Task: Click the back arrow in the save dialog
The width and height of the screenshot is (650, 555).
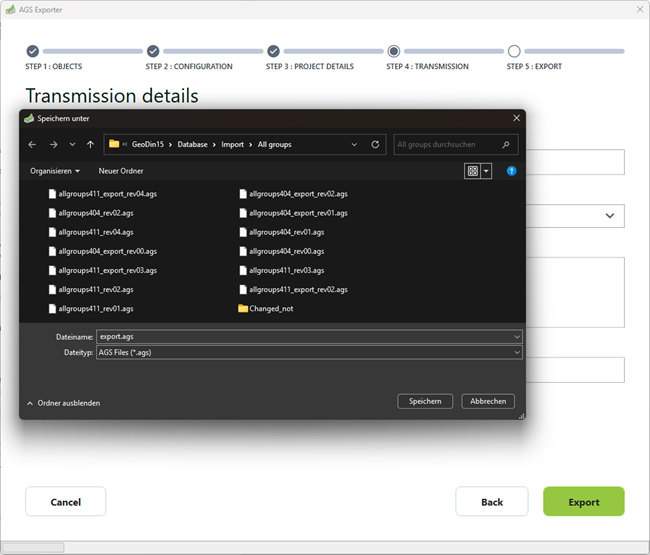Action: [x=32, y=144]
